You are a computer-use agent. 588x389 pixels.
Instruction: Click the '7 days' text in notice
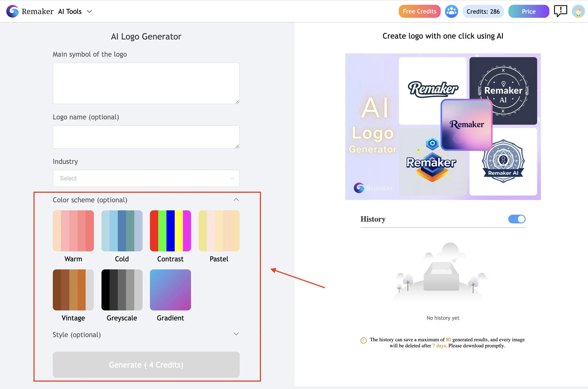pyautogui.click(x=439, y=346)
